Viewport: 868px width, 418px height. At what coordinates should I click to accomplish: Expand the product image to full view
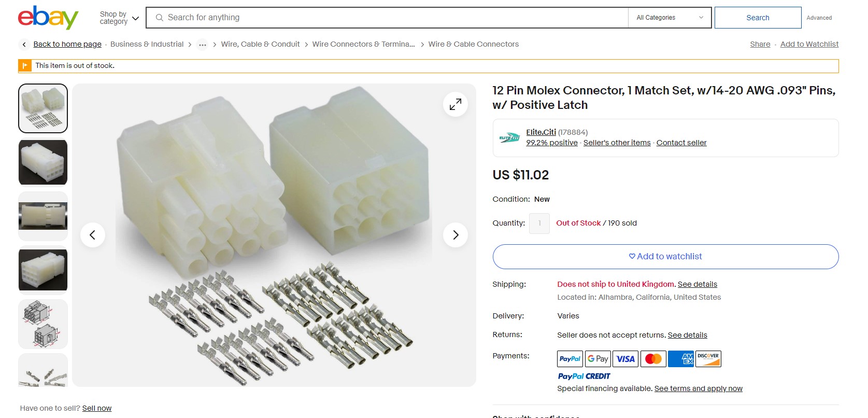point(455,104)
